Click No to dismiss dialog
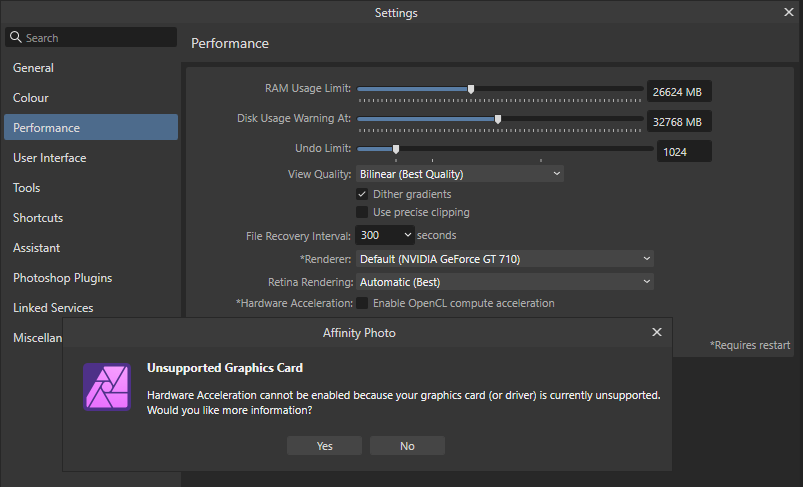 pos(407,446)
